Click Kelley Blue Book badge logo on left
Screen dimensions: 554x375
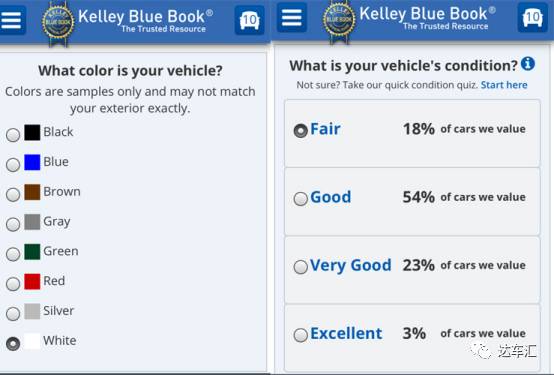58,23
